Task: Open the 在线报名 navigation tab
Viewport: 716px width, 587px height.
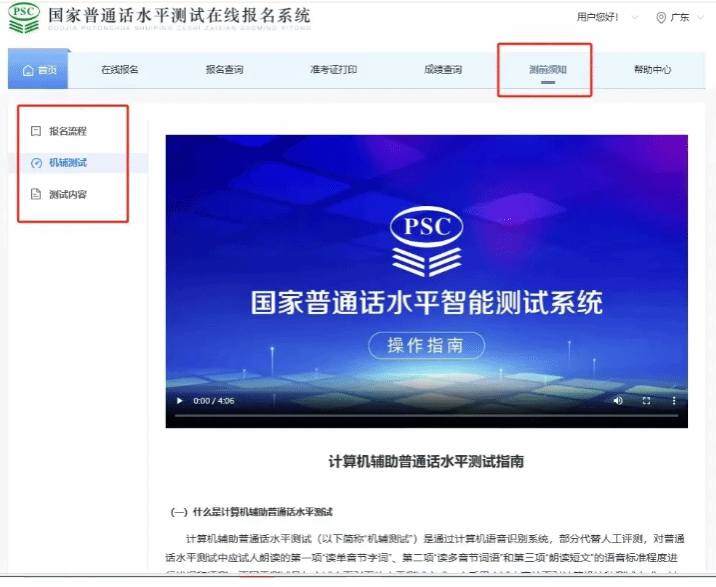Action: click(x=119, y=70)
